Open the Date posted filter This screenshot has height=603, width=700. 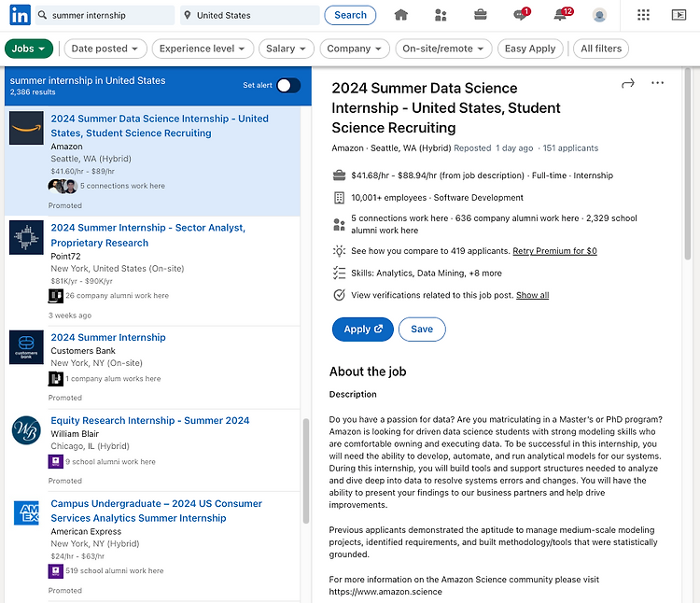click(x=105, y=49)
